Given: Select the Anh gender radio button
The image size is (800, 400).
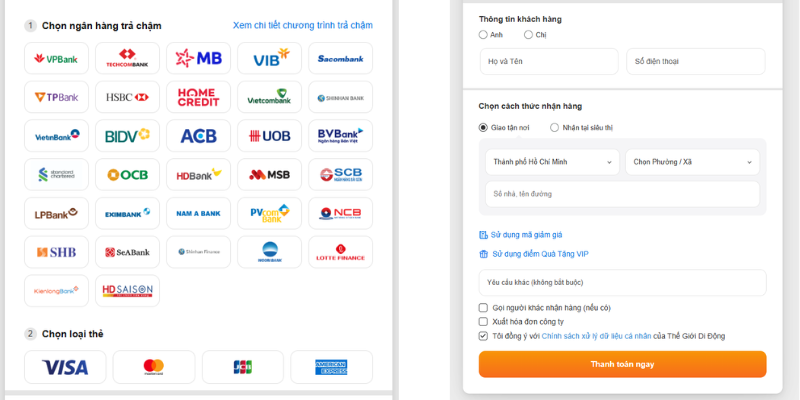Looking at the screenshot, I should pyautogui.click(x=484, y=34).
